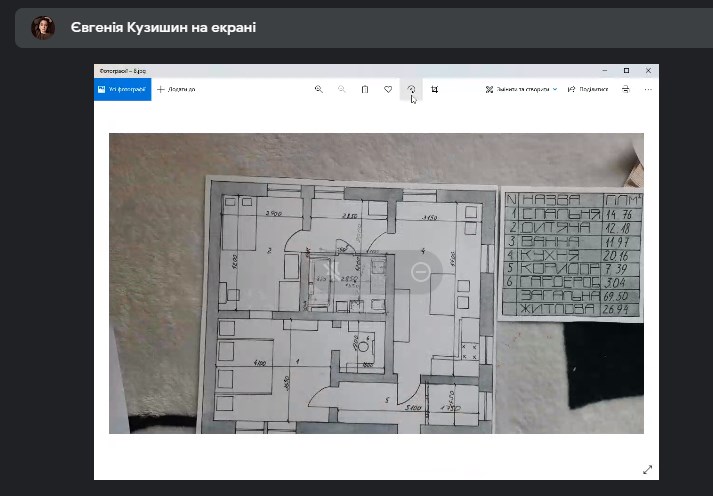Click 'КУХНЯ' in the room table
This screenshot has width=713, height=496.
(550, 255)
